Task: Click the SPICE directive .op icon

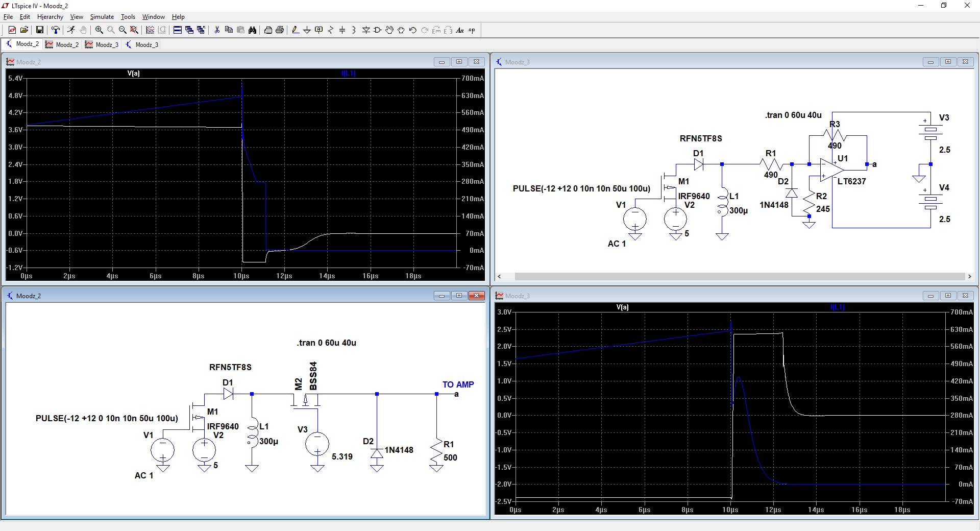Action: 472,30
